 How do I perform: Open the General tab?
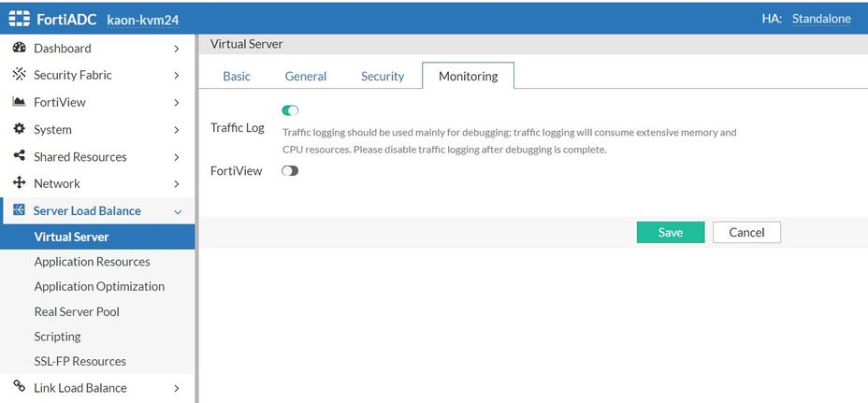point(306,76)
